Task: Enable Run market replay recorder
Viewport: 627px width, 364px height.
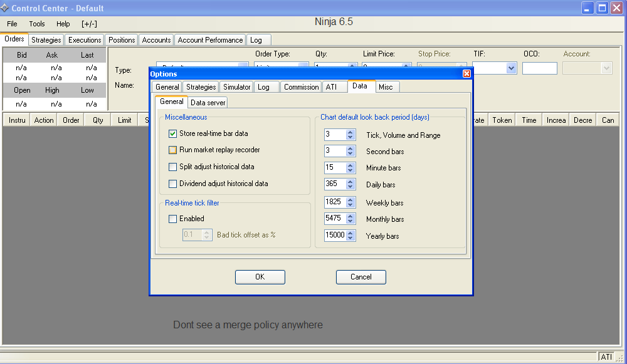Action: point(173,150)
